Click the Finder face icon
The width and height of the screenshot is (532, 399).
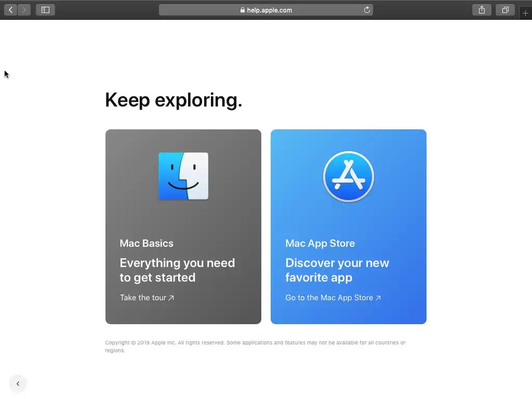[183, 176]
